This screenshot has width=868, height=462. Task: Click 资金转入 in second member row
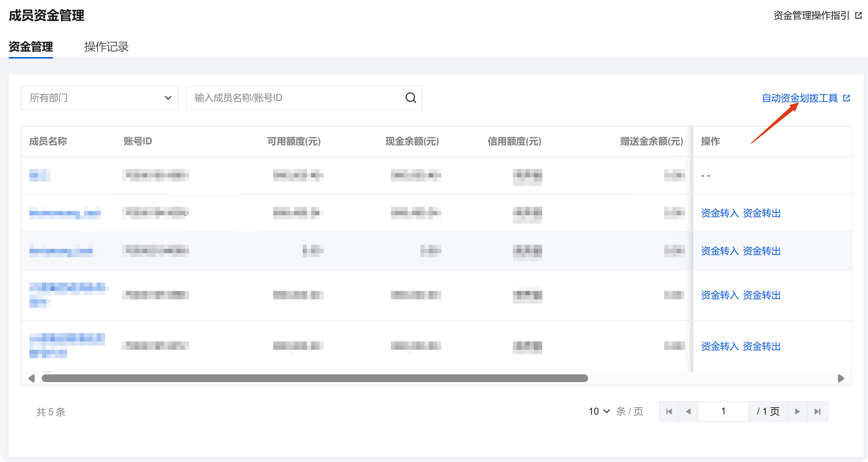click(719, 213)
